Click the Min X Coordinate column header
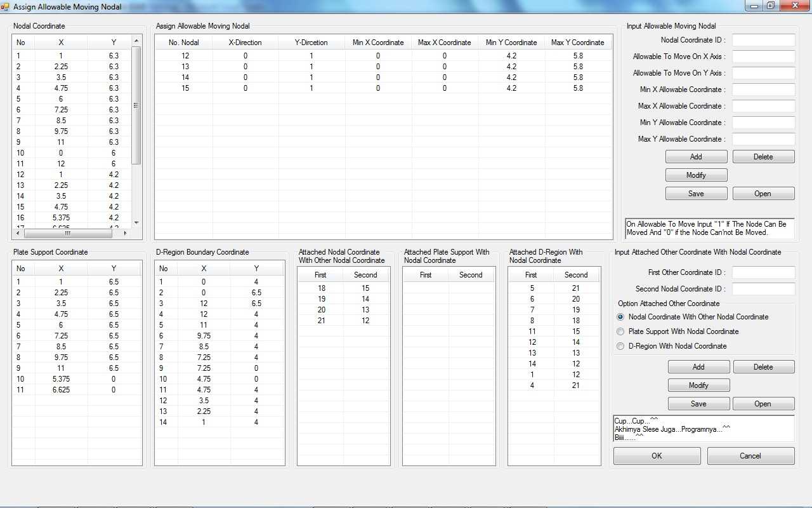 point(378,43)
